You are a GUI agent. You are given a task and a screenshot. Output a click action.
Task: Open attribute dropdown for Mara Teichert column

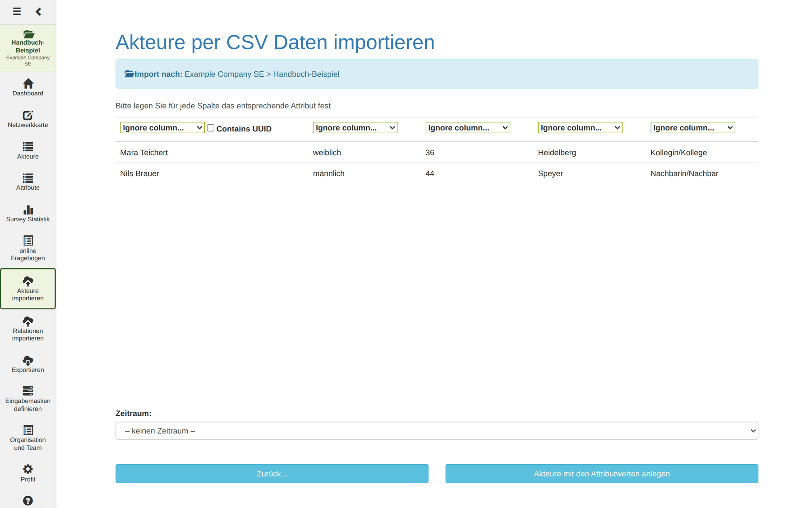(162, 128)
